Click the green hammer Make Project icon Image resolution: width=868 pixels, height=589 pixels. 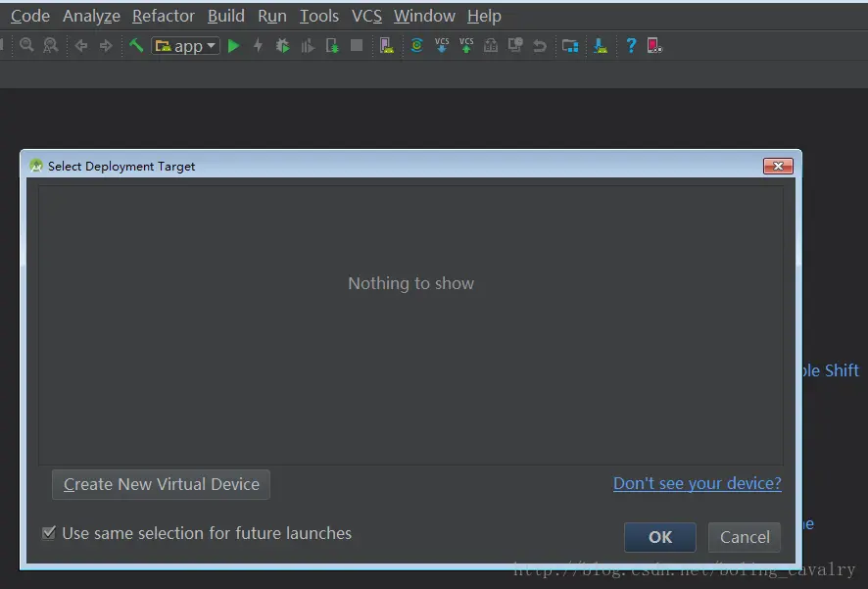135,45
